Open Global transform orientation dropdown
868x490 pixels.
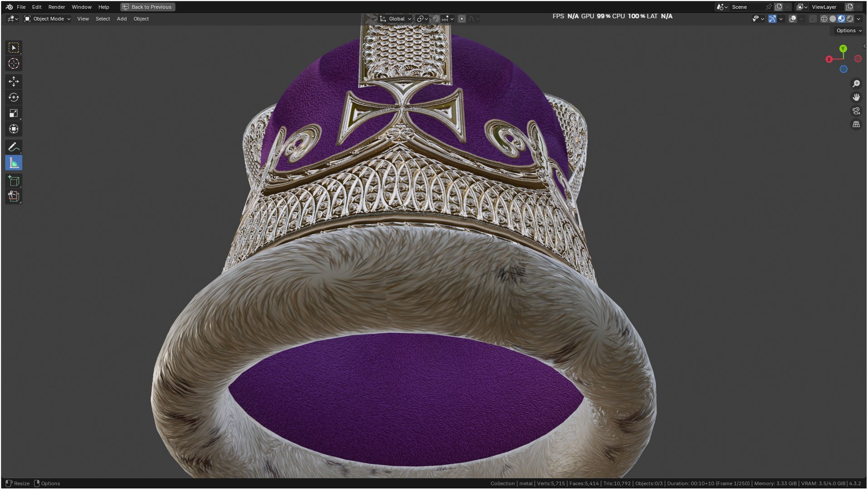pyautogui.click(x=395, y=19)
